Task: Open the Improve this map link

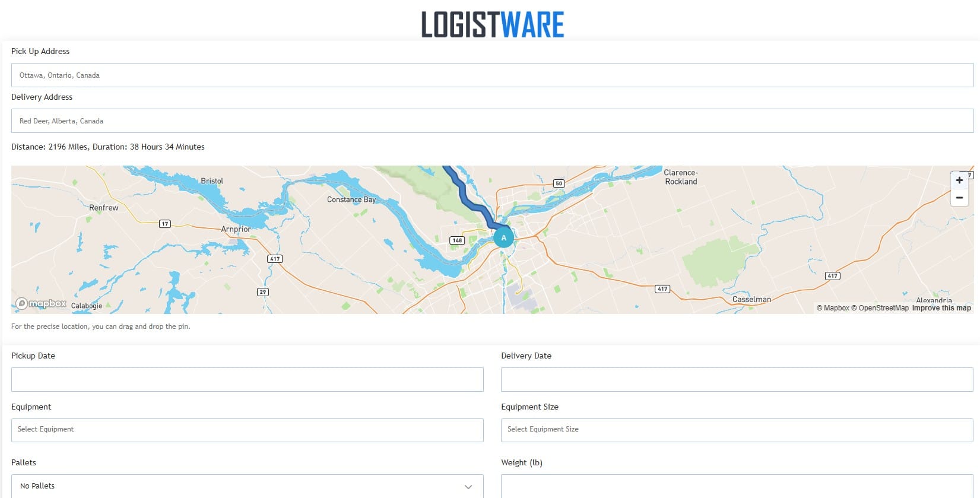Action: tap(941, 308)
